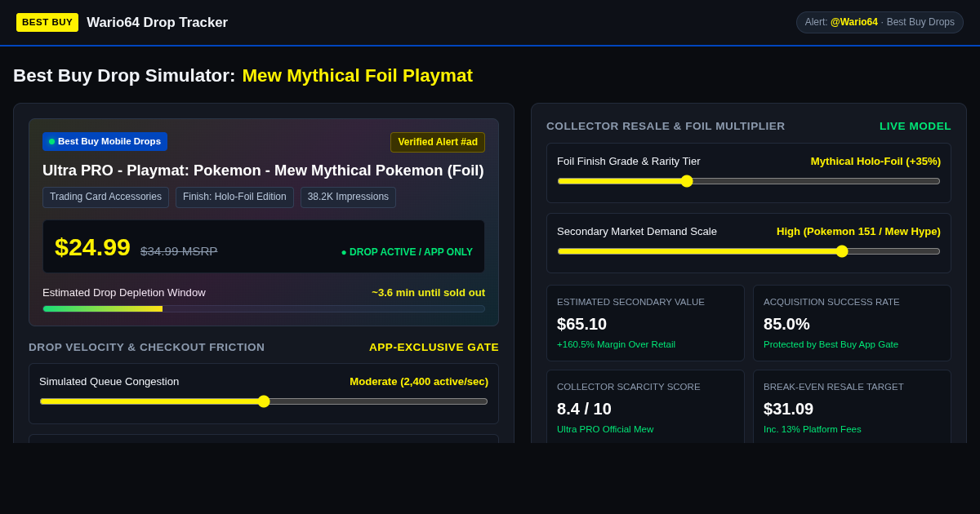The width and height of the screenshot is (980, 514).
Task: Select the Finish: Holo-Foil Edition tag
Action: click(234, 197)
